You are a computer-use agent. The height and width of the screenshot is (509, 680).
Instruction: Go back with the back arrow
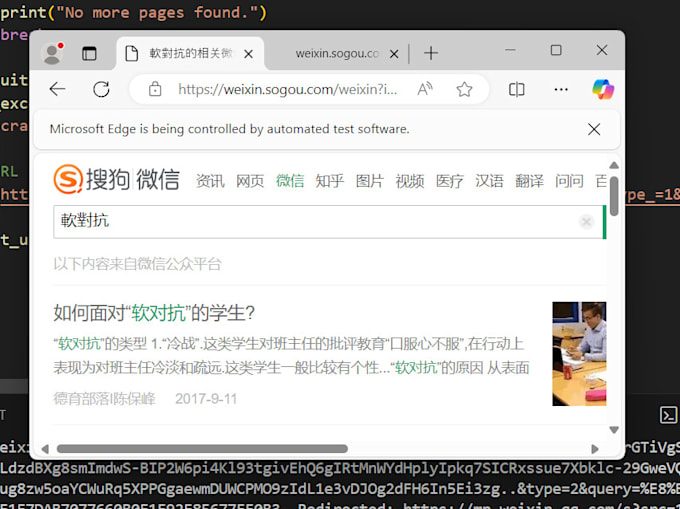click(57, 89)
